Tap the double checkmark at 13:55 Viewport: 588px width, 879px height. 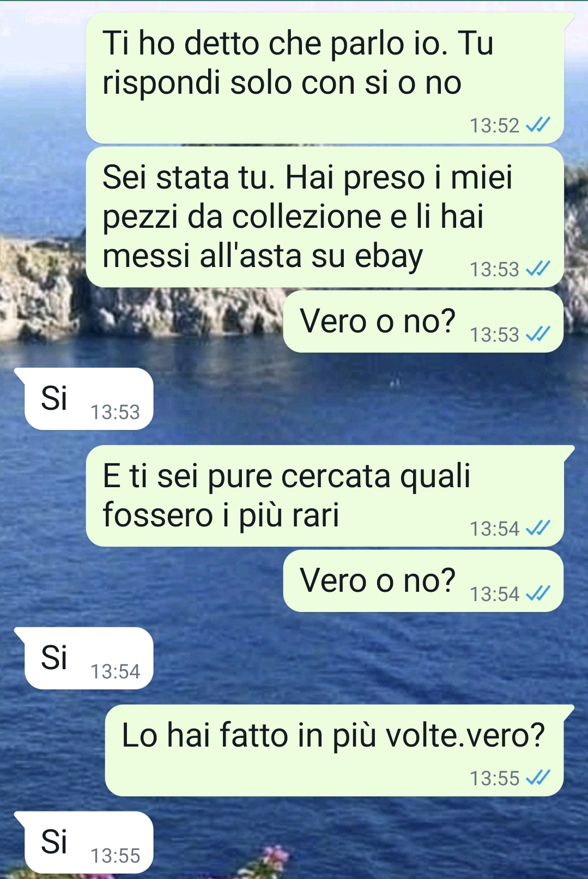pos(538,778)
